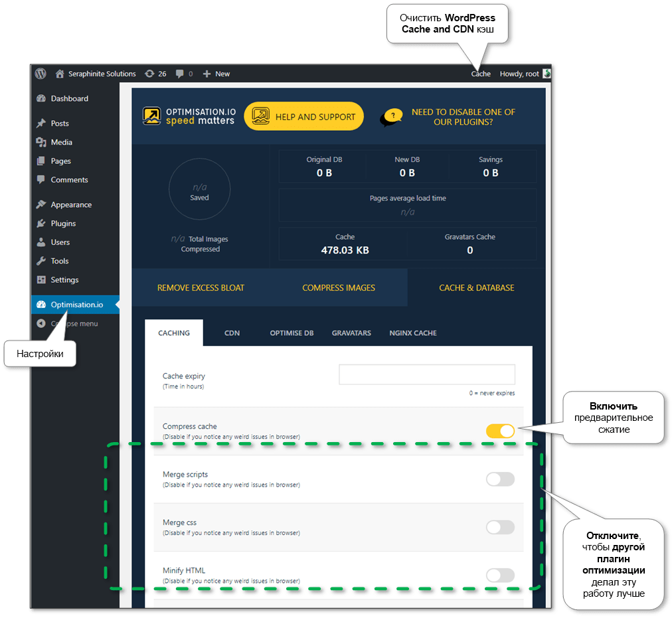Enable the Minify HTML toggle

point(500,575)
